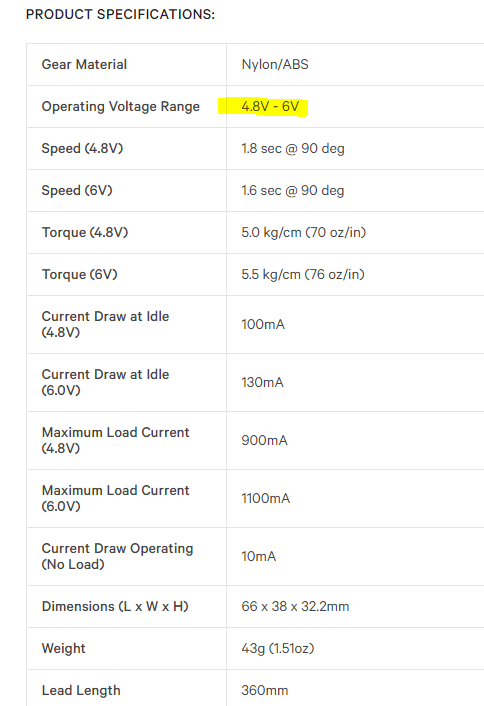This screenshot has height=706, width=484.
Task: Click the Torque (4.8V) label
Action: coord(85,232)
